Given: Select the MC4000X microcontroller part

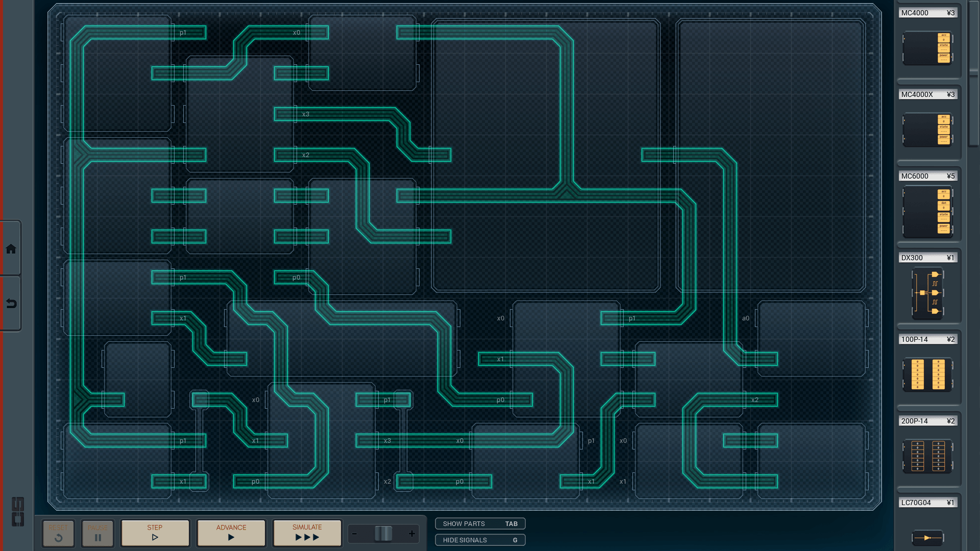Looking at the screenshot, I should click(x=927, y=130).
